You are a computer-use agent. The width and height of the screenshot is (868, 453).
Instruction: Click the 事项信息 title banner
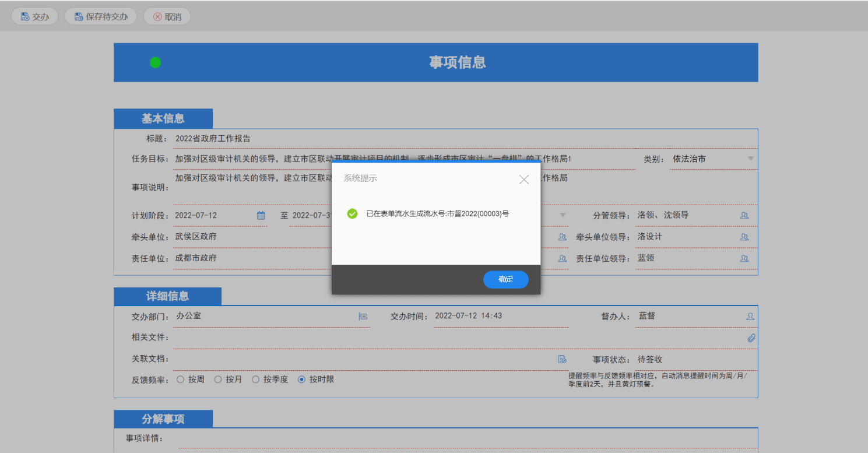point(435,62)
